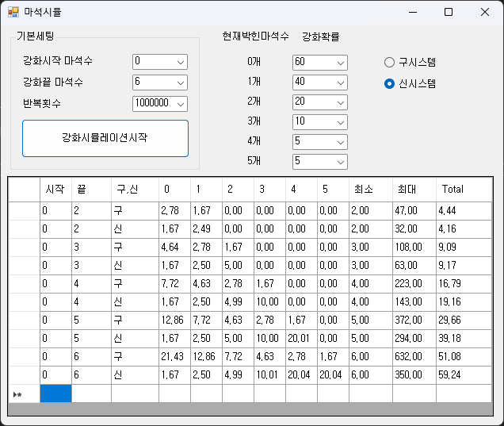This screenshot has width=504, height=426.
Task: Click the Total column header
Action: coord(464,189)
